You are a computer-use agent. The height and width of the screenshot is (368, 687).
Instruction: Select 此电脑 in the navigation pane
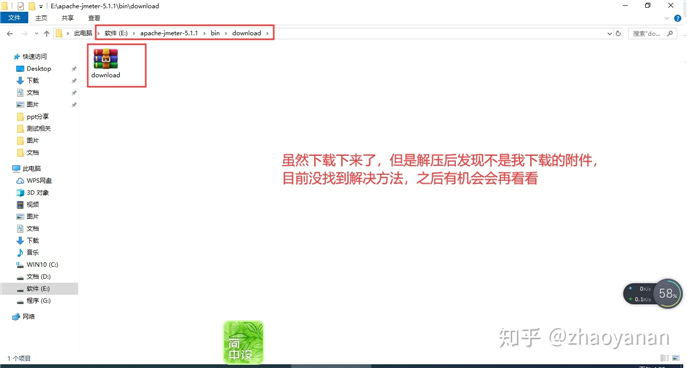(32, 169)
